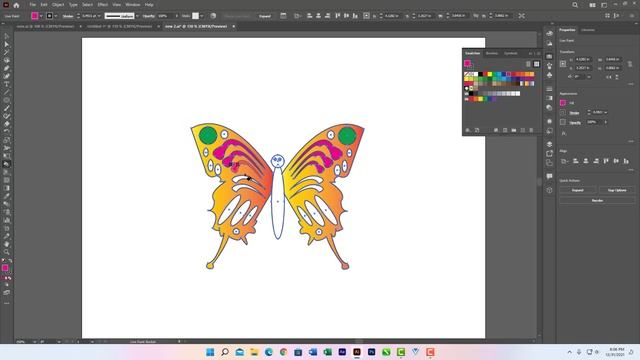The image size is (640, 360).
Task: Select the Selection tool (black arrow)
Action: tap(7, 37)
